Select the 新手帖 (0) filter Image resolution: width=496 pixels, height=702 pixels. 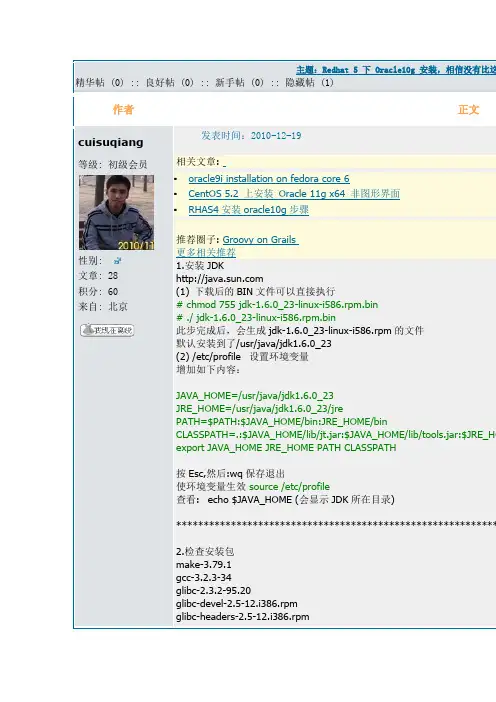click(239, 82)
